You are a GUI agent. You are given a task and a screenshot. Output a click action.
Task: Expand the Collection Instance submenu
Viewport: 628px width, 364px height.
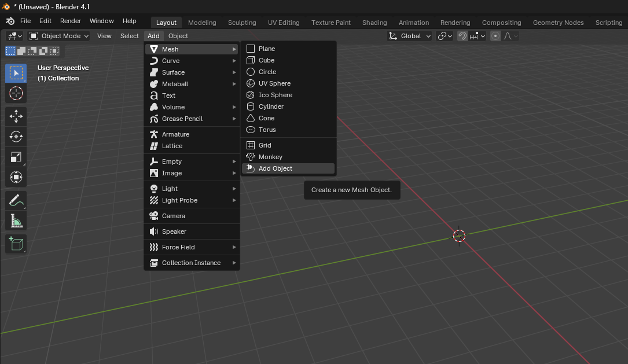point(192,263)
